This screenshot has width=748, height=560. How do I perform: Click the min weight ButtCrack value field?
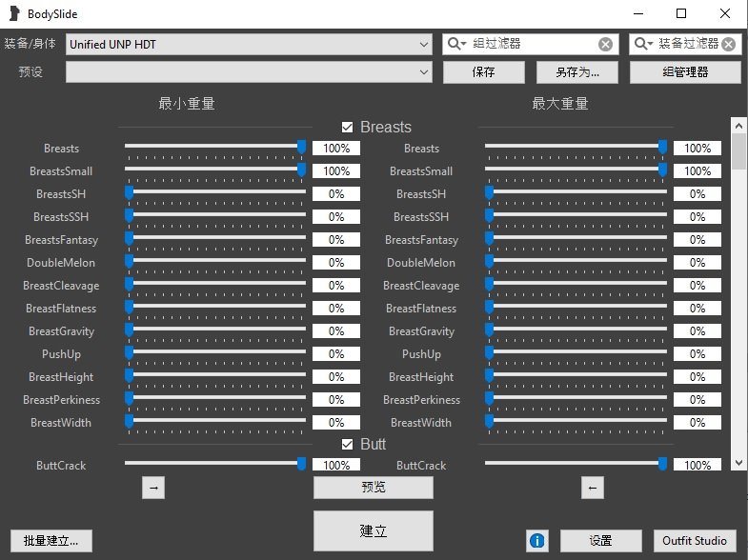point(336,465)
